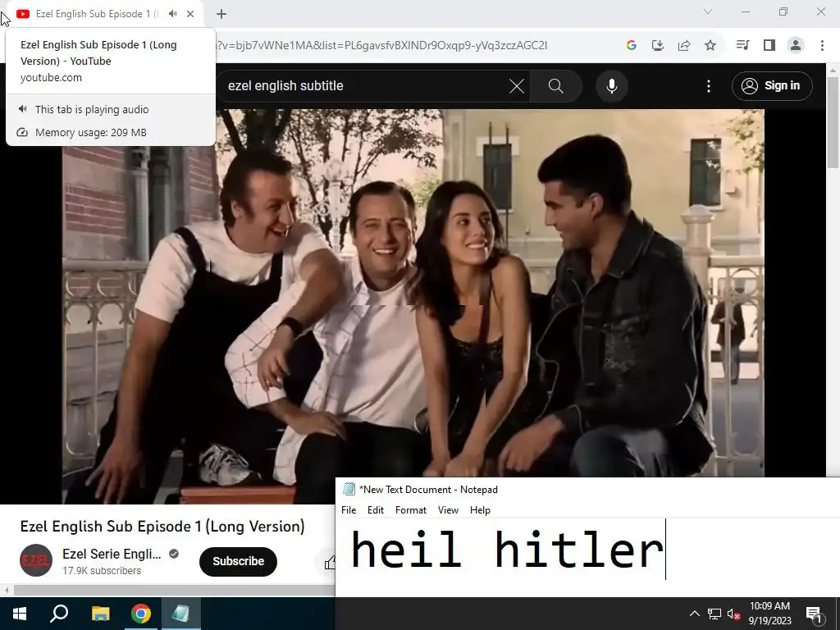Open a new Chrome tab
The image size is (840, 630).
coord(221,14)
